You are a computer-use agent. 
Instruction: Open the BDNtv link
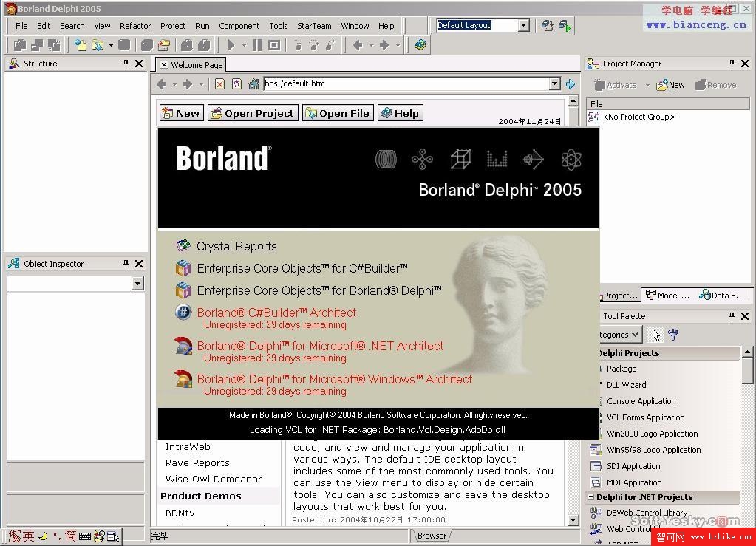click(180, 513)
